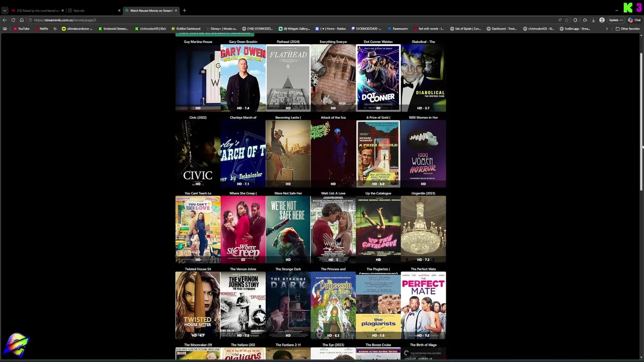Screen dimensions: 644x362
Task: Open the Ungentle (2023) chandelier poster
Action: (x=423, y=229)
